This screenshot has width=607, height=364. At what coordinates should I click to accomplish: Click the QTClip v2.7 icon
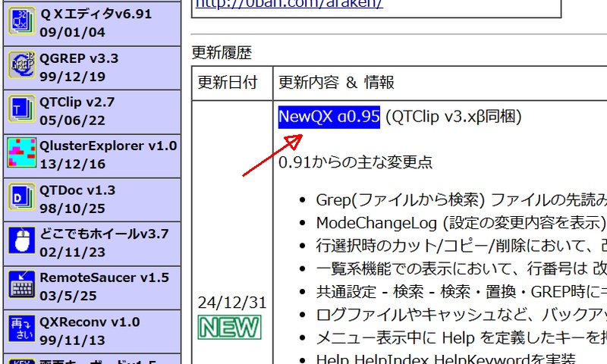point(21,109)
